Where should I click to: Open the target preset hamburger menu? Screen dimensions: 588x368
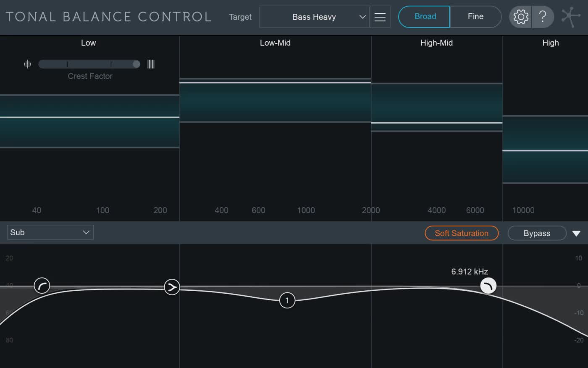point(380,17)
